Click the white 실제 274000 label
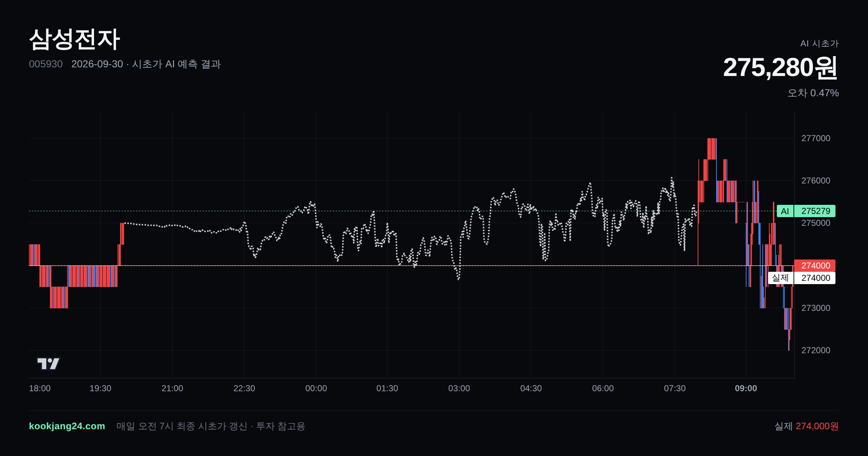The image size is (868, 456). tap(802, 278)
